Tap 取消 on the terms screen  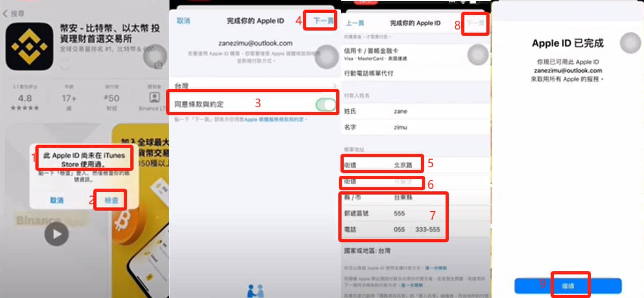(183, 21)
